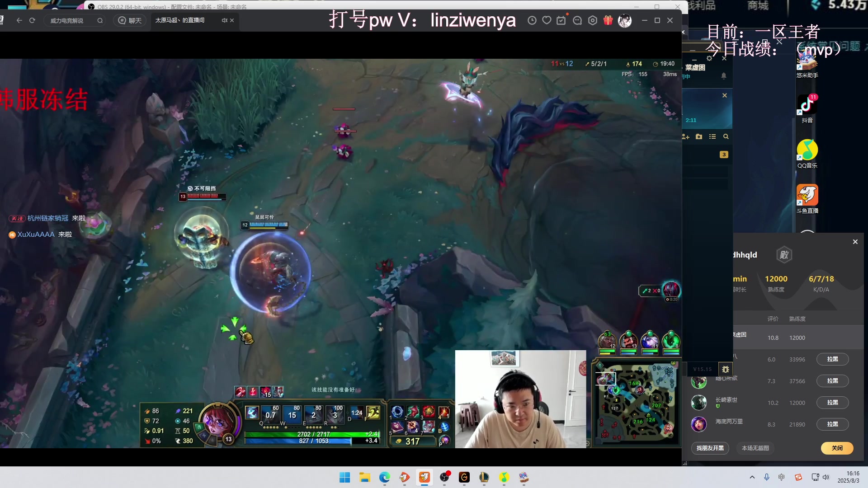Block 海底两万里 with 拉黑 button

[x=832, y=424]
